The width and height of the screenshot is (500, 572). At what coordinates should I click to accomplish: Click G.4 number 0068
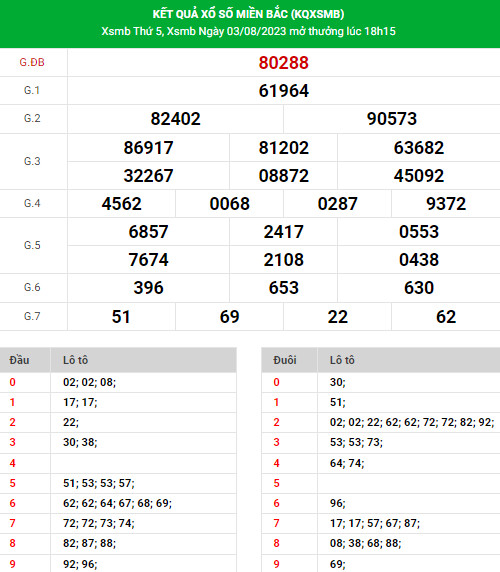coord(229,204)
